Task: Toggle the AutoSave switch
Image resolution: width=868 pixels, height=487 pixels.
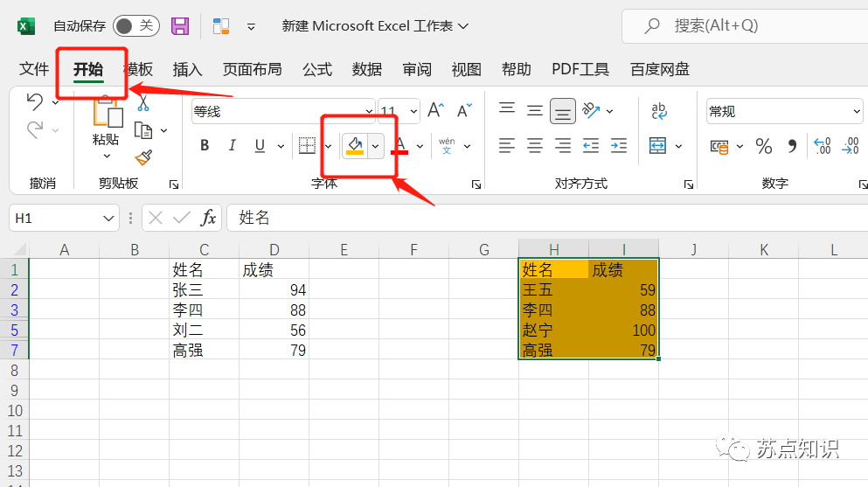Action: tap(136, 26)
